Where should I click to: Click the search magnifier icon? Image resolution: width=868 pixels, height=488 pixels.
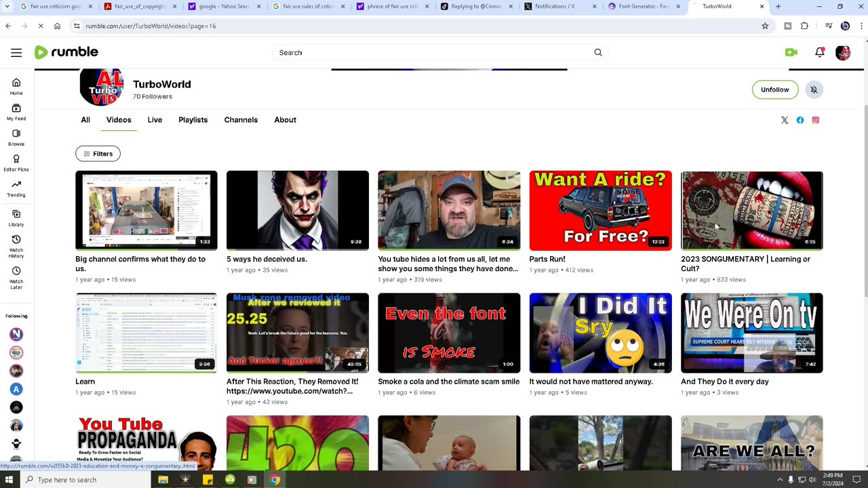coord(598,52)
